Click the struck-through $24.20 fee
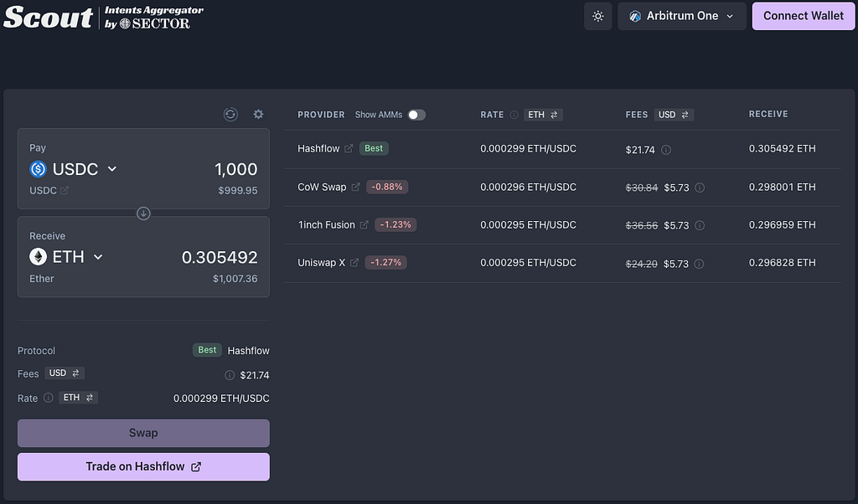Image resolution: width=858 pixels, height=504 pixels. point(641,264)
